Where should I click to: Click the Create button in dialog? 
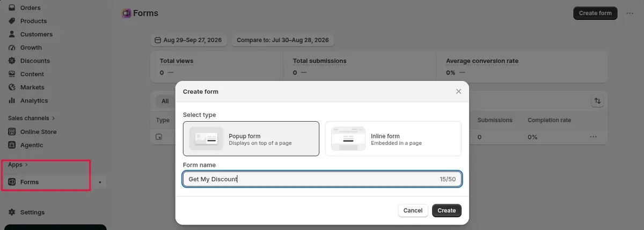coord(447,211)
